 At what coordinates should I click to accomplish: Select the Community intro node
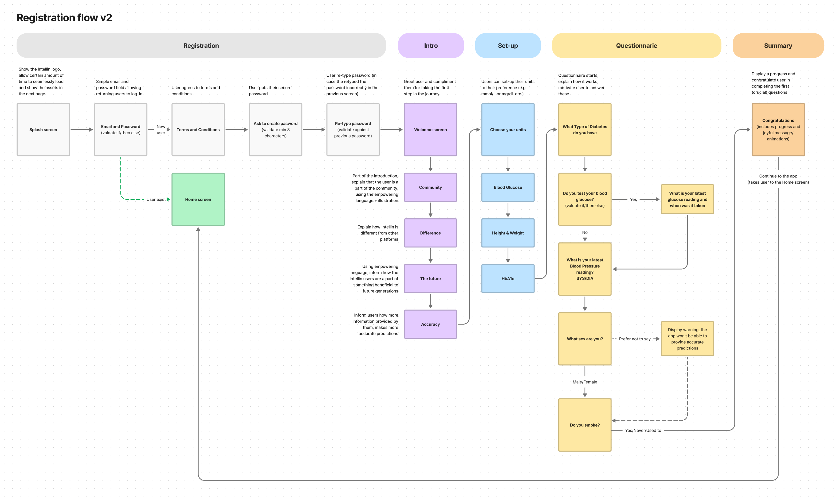point(430,187)
